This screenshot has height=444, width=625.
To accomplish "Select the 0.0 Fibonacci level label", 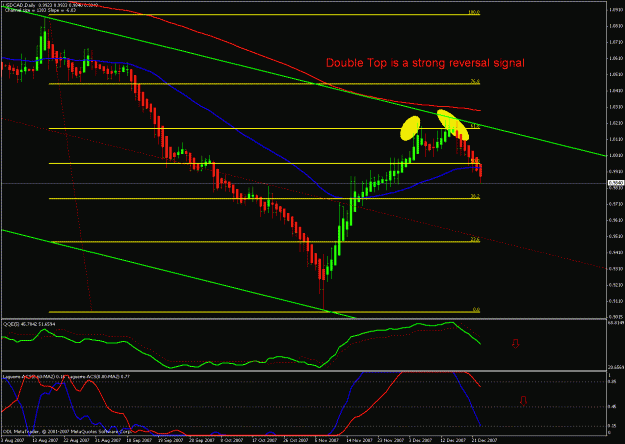I will click(x=476, y=310).
